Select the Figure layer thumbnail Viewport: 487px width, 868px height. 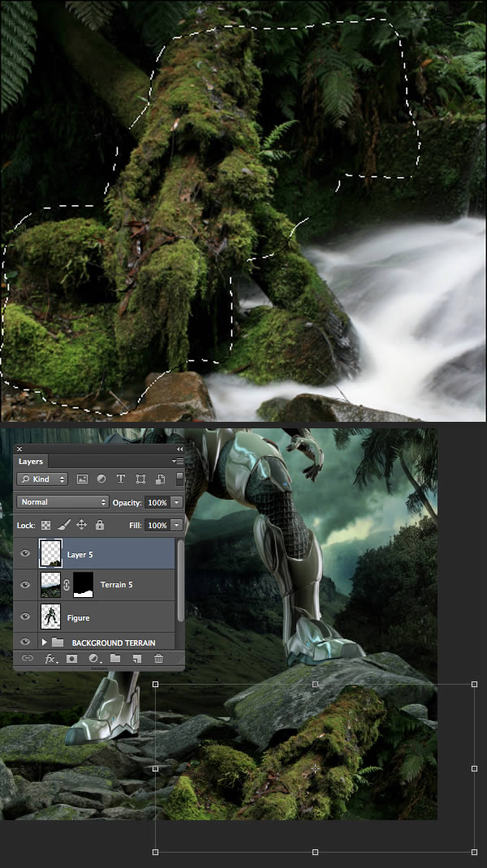tap(50, 617)
